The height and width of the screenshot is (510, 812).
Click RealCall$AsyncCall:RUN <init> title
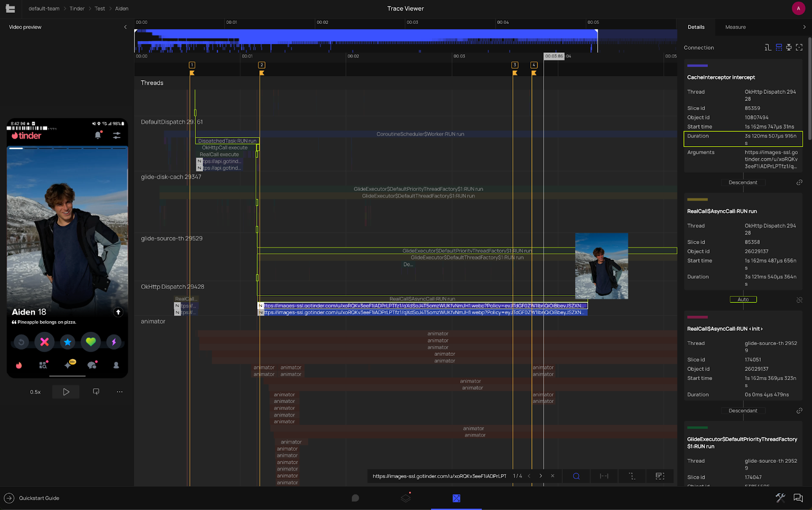pyautogui.click(x=725, y=329)
